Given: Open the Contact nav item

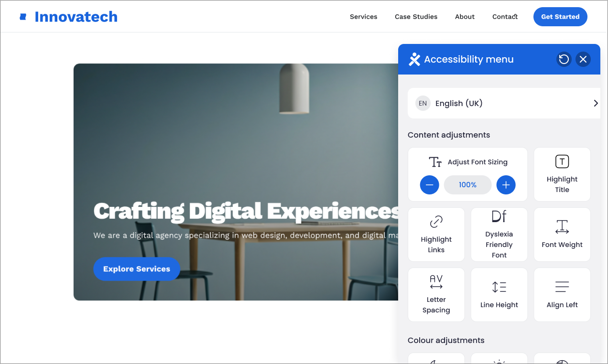Looking at the screenshot, I should pyautogui.click(x=505, y=17).
